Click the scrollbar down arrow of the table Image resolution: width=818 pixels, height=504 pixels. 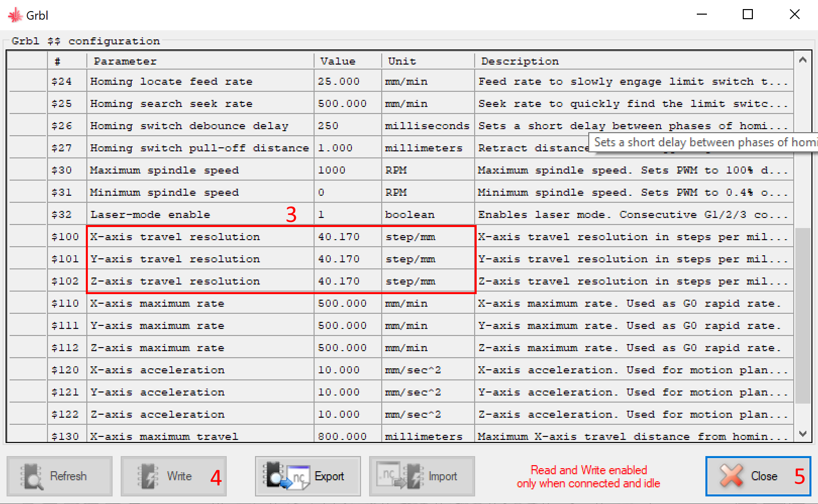tap(803, 433)
